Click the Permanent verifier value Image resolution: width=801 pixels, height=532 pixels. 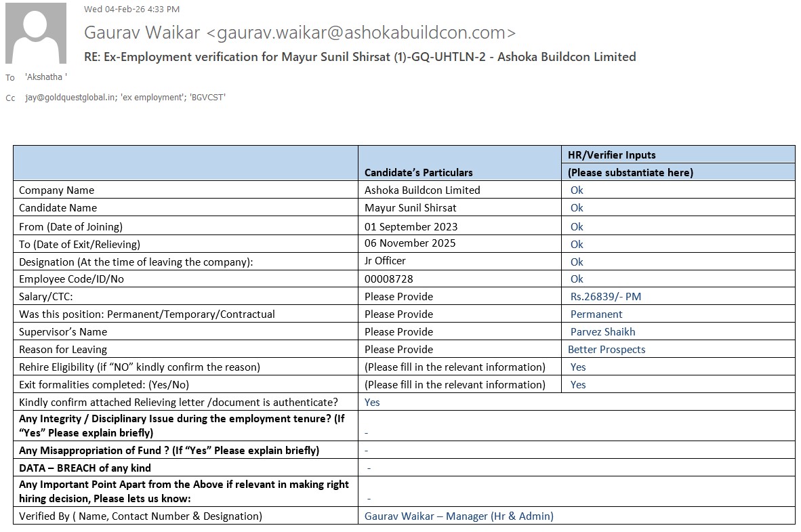point(596,314)
